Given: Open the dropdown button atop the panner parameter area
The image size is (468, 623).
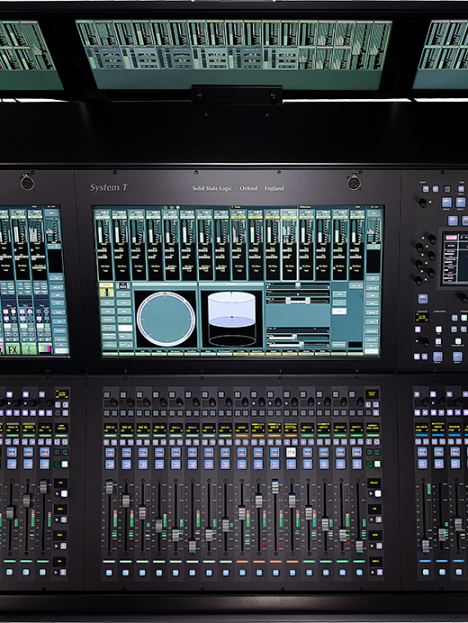Looking at the screenshot, I should click(355, 286).
